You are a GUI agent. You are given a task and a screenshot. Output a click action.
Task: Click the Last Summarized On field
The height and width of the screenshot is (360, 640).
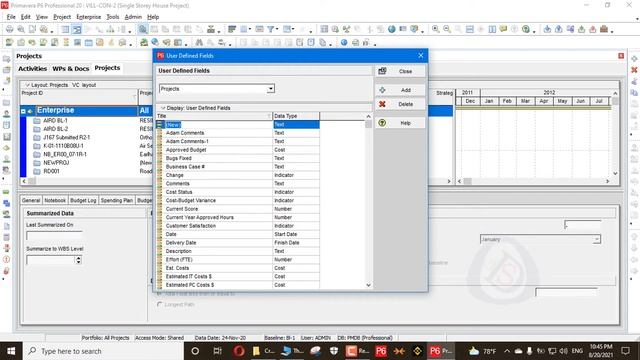[x=54, y=236]
